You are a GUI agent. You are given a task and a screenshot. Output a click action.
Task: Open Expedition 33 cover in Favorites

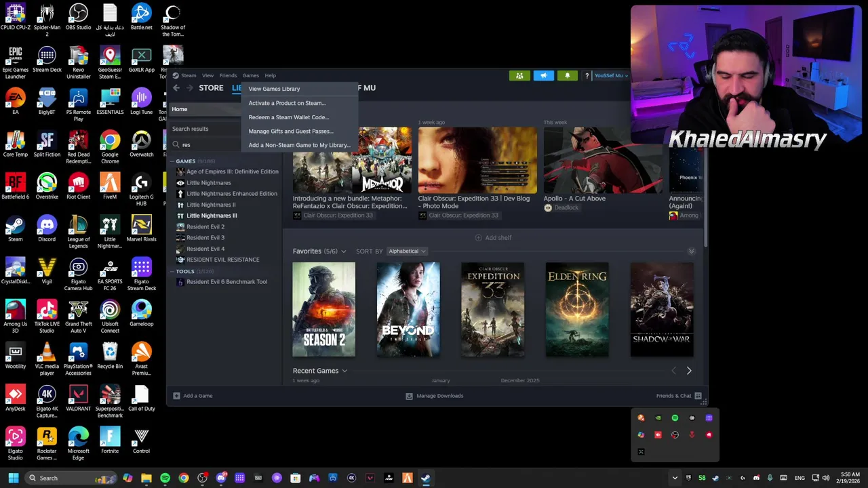tap(493, 310)
